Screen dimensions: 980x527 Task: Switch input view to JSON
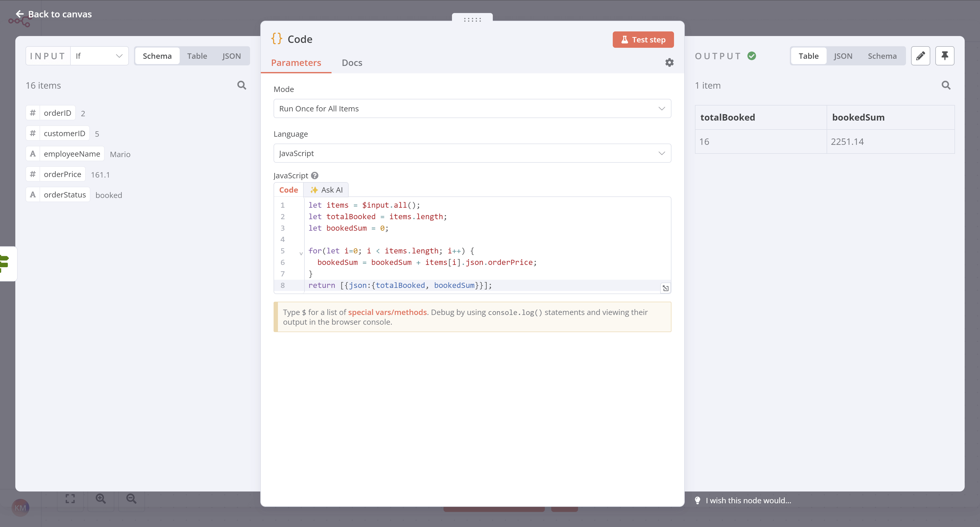coord(232,56)
